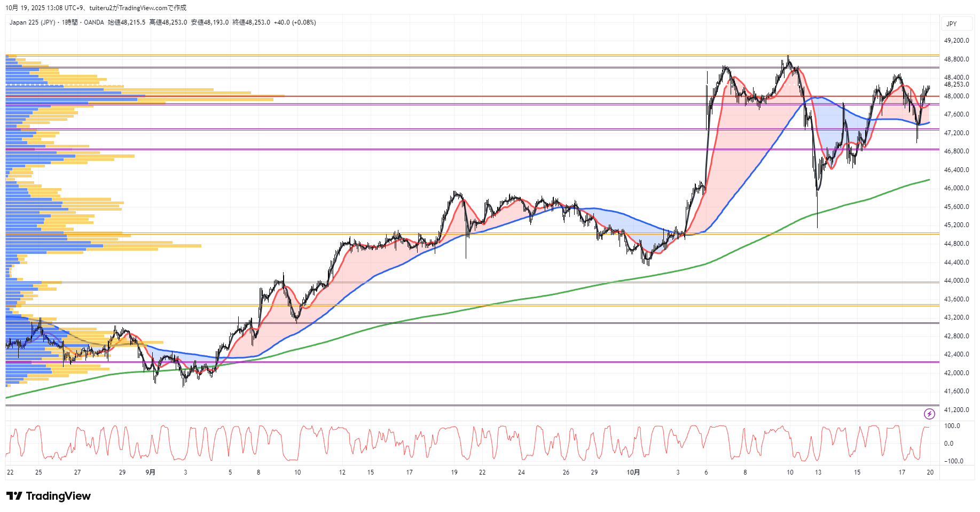
Task: Click the 終値48,253.0 close value in legend
Action: click(x=251, y=22)
